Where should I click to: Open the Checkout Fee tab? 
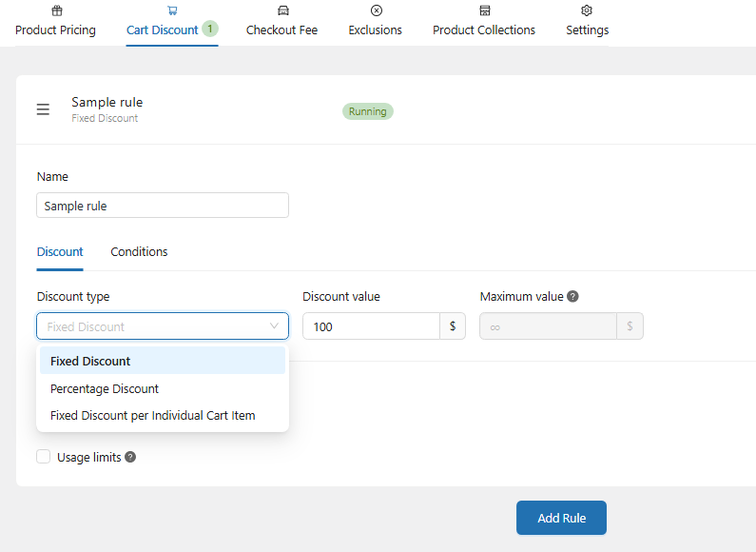click(x=281, y=30)
